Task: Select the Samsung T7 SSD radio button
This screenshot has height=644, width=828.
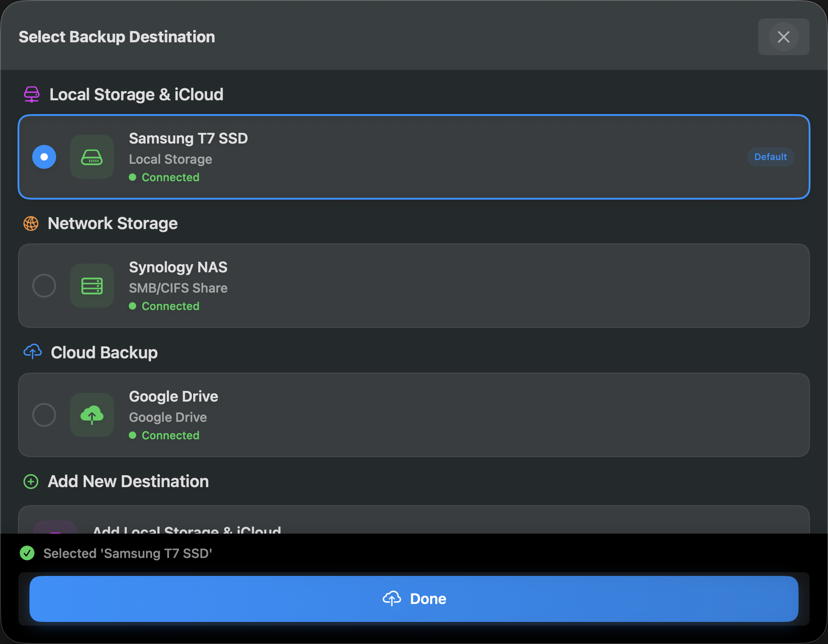Action: pyautogui.click(x=44, y=157)
